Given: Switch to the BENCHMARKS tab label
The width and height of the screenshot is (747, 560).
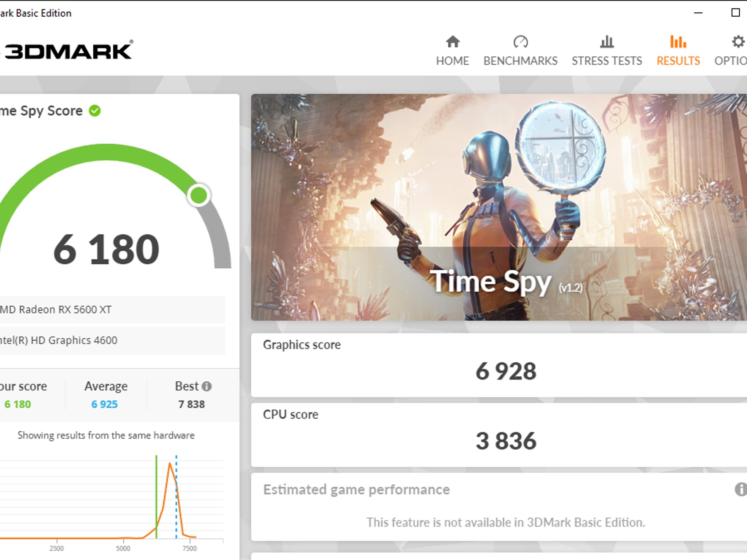Looking at the screenshot, I should [x=520, y=61].
